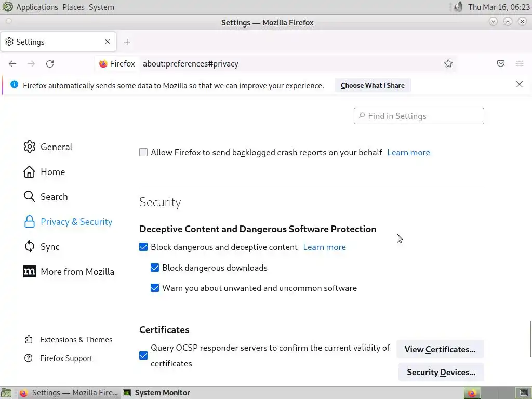
Task: Click the Find in Settings search field
Action: 419,116
